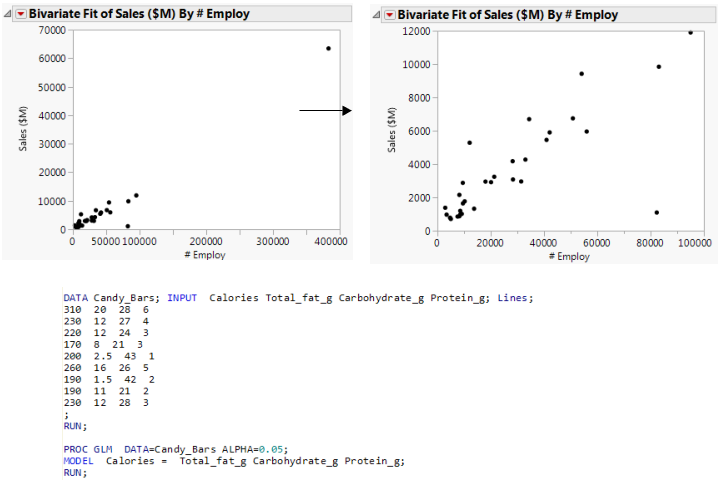Click the Lines; keyword in the code
The image size is (721, 482).
click(x=517, y=298)
